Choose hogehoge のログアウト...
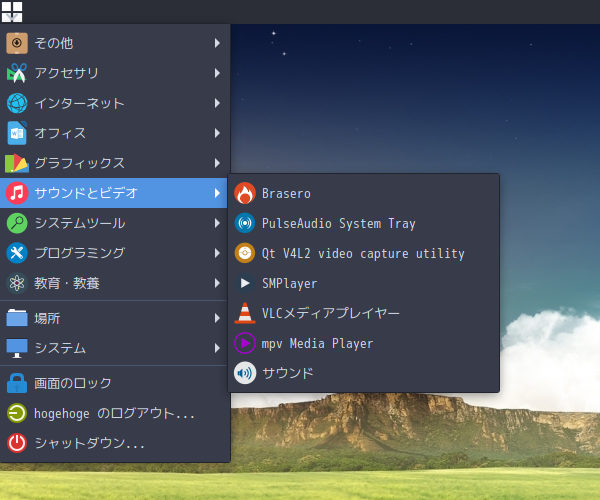Viewport: 600px width, 500px height. [114, 413]
